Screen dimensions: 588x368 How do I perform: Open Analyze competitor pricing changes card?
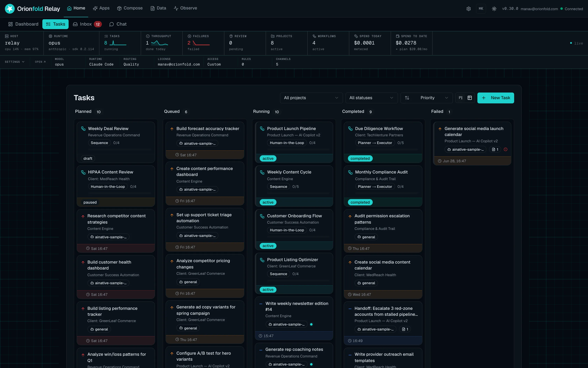coord(205,276)
